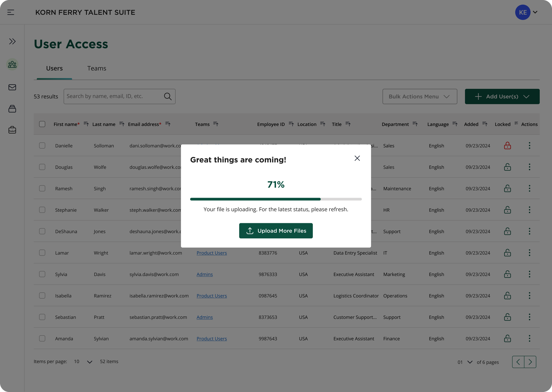The height and width of the screenshot is (392, 552).
Task: Click the red lock icon for Danielle
Action: [x=507, y=146]
